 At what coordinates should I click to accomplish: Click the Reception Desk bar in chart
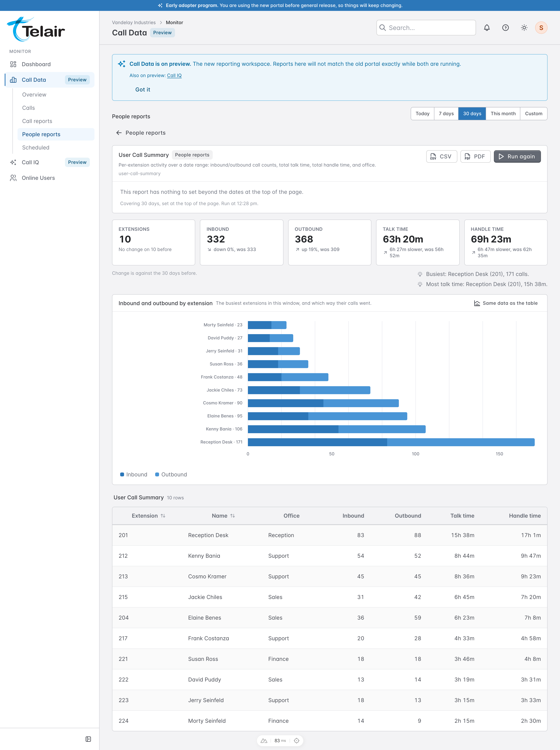tap(391, 442)
